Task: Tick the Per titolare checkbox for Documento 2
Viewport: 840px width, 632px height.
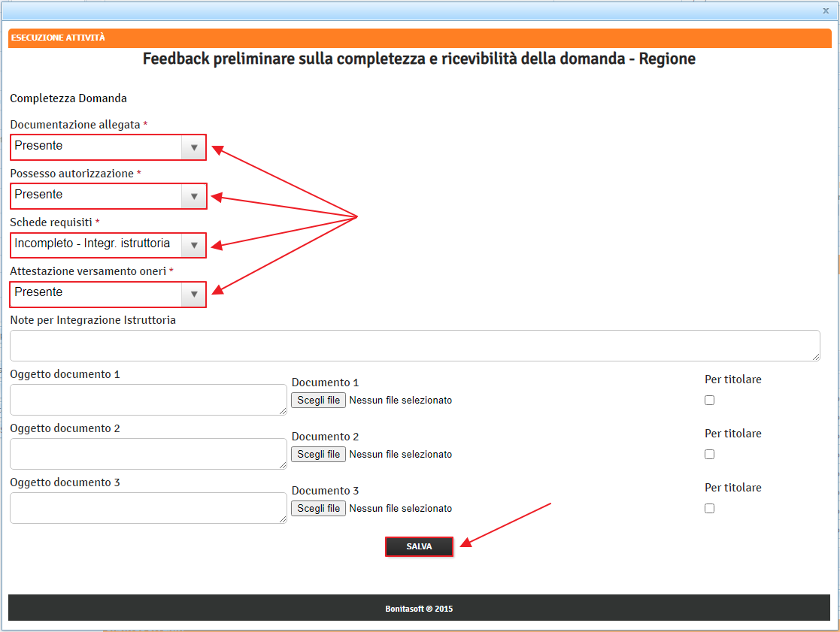Action: tap(709, 455)
